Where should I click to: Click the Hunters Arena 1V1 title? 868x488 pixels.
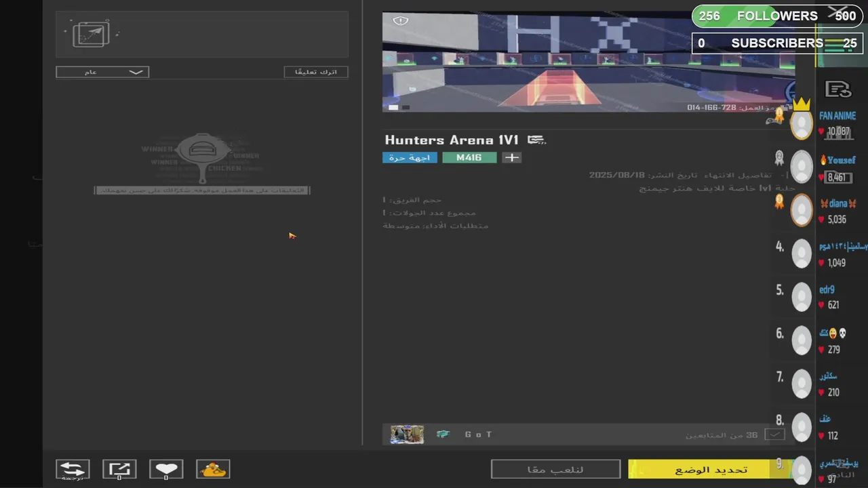point(452,140)
